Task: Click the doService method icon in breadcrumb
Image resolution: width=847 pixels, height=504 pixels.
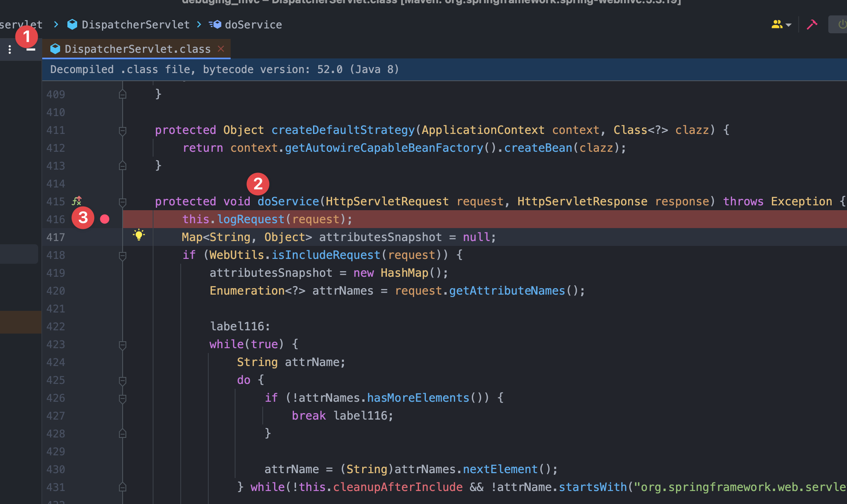Action: point(215,25)
